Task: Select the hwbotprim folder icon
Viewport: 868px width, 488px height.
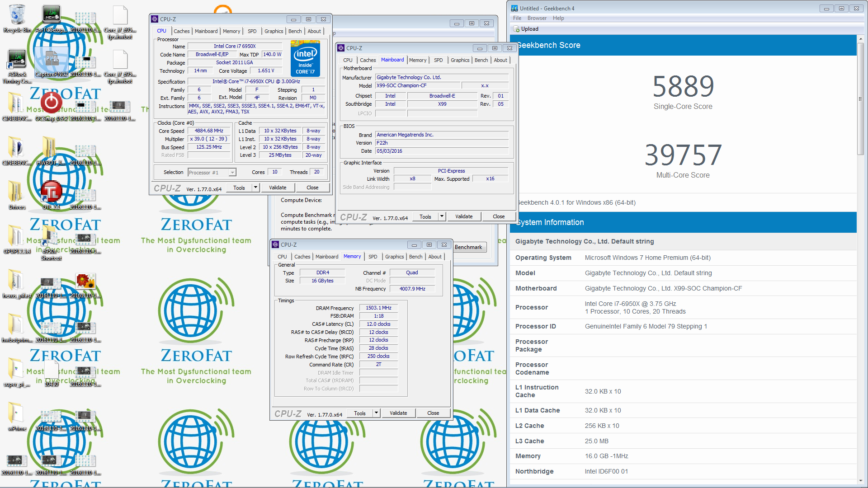Action: point(15,324)
